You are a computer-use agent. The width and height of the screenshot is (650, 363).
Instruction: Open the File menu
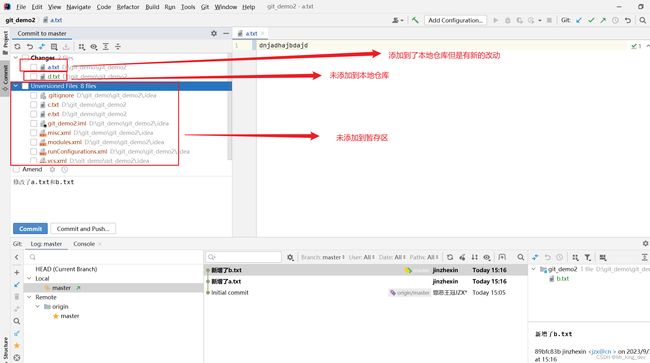pos(21,7)
